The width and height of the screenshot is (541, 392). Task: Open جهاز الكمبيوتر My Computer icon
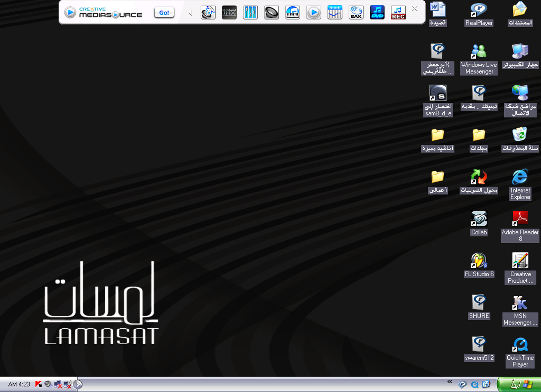click(x=520, y=56)
